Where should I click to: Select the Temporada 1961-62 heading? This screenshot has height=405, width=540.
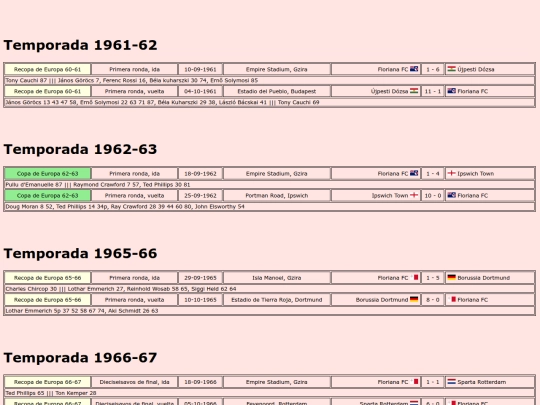click(80, 45)
